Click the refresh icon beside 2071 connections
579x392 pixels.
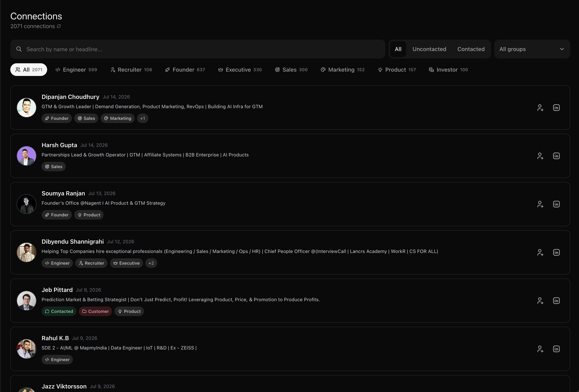pyautogui.click(x=59, y=26)
